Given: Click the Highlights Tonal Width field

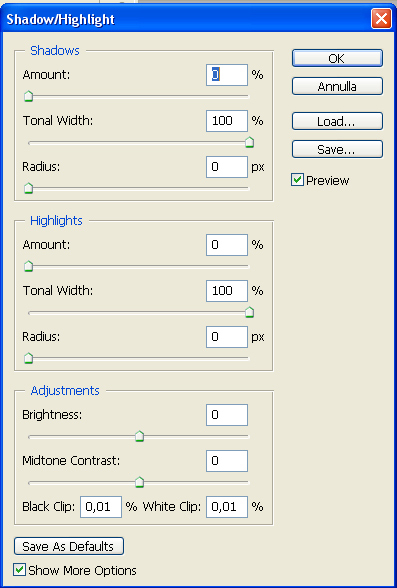Looking at the screenshot, I should coord(227,291).
